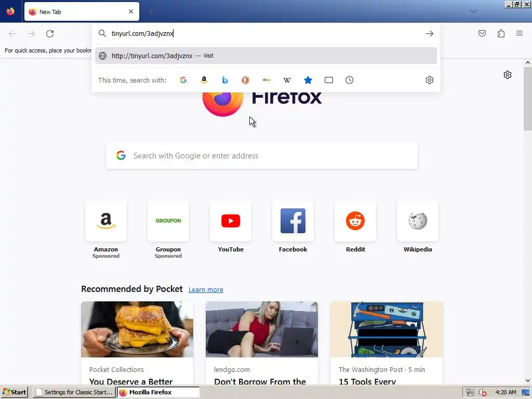The width and height of the screenshot is (532, 399).
Task: Click the Firefox View icon in the tab strip
Action: pyautogui.click(x=10, y=11)
